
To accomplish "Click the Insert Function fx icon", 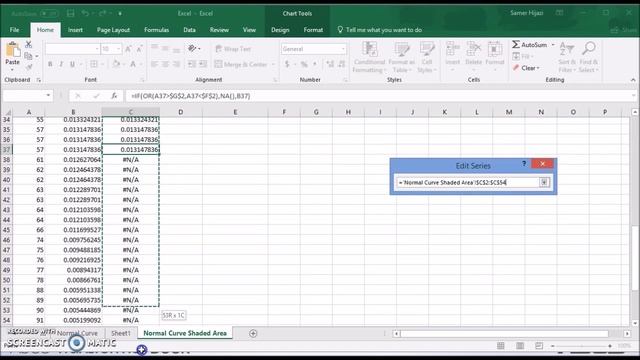I will pyautogui.click(x=114, y=96).
